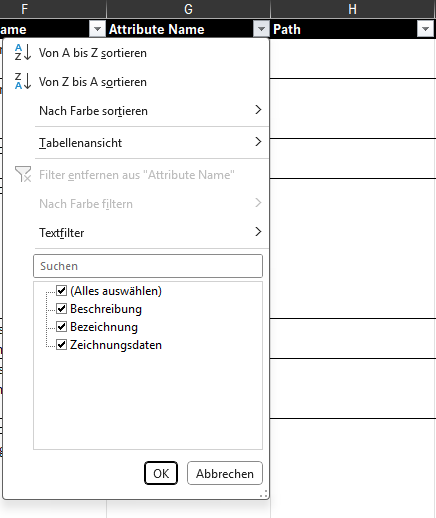Viewport: 436px width, 518px height.
Task: Click the clear filter funnel icon
Action: (23, 174)
